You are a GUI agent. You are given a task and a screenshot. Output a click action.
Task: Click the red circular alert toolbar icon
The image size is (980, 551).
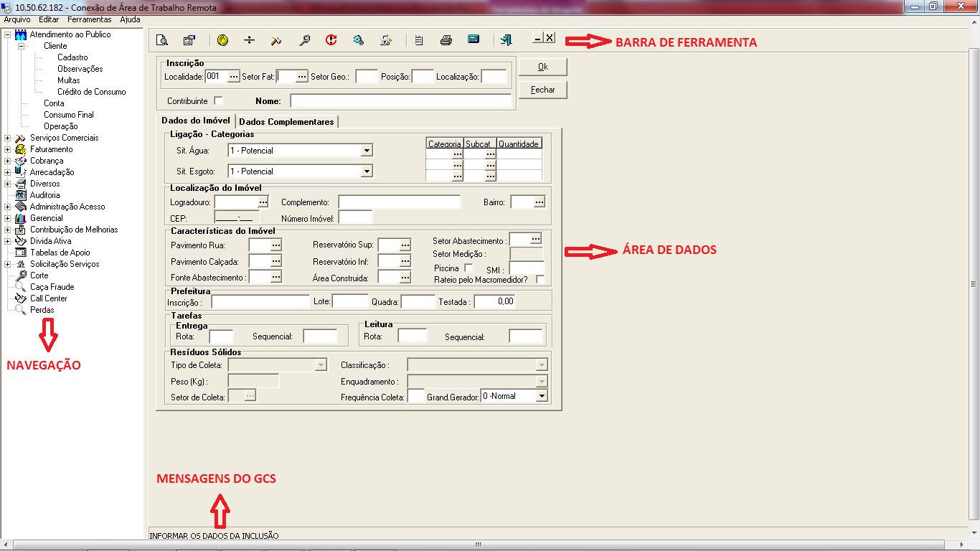(331, 40)
